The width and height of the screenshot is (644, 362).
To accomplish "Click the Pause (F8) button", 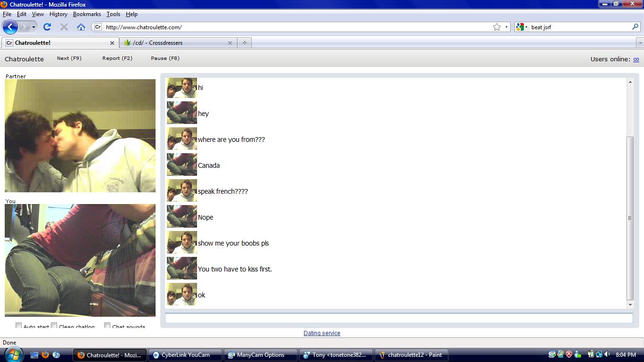I will pyautogui.click(x=165, y=58).
